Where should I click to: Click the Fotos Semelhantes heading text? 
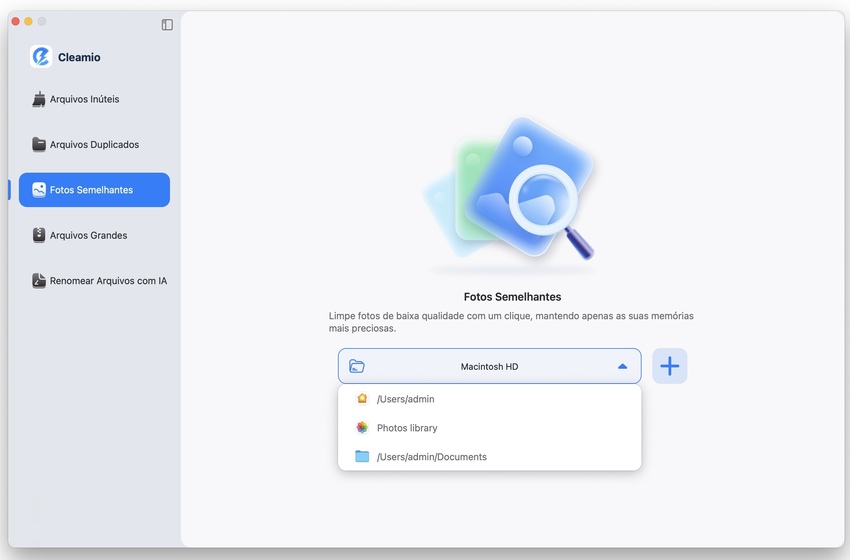point(512,297)
